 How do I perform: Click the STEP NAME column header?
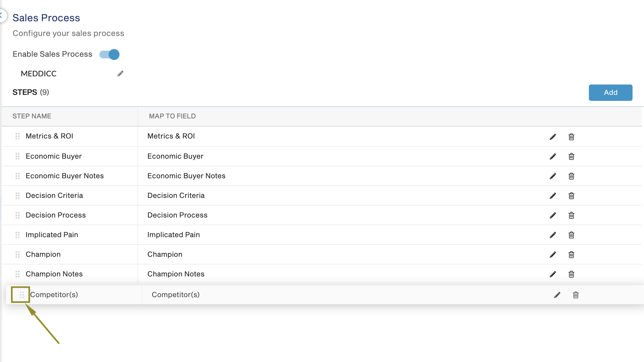click(32, 116)
